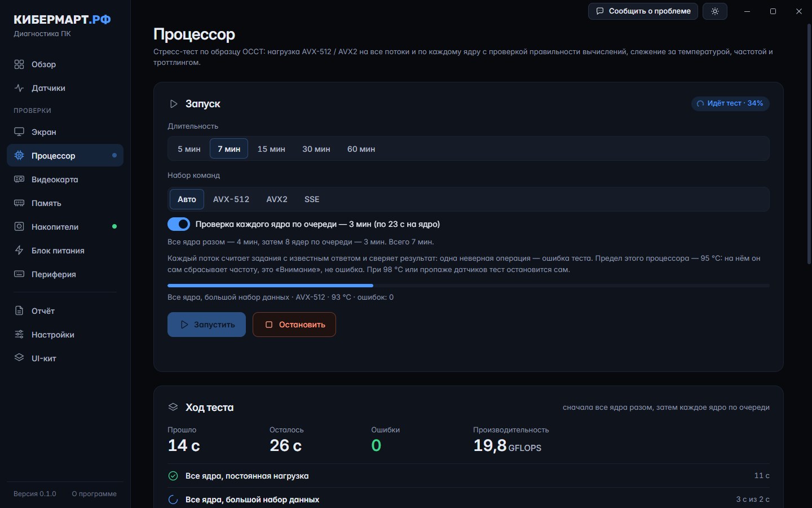Click the Датчики pulse icon

coord(19,88)
